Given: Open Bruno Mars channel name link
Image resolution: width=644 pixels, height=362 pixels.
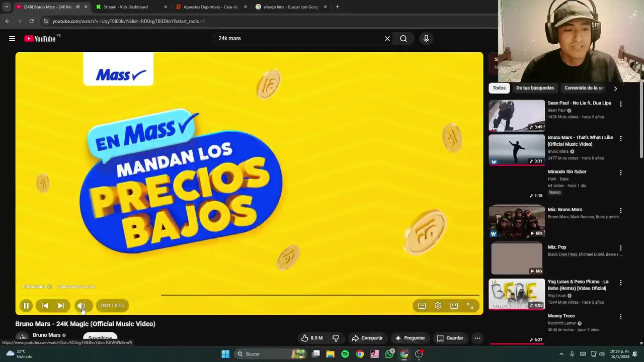Looking at the screenshot, I should (x=46, y=335).
